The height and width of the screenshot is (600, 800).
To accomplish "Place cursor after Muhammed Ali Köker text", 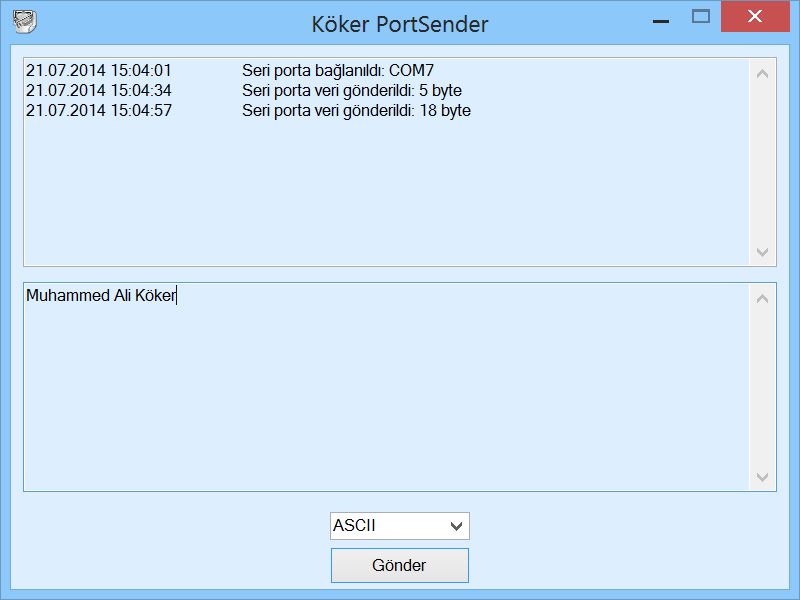I will pyautogui.click(x=178, y=295).
